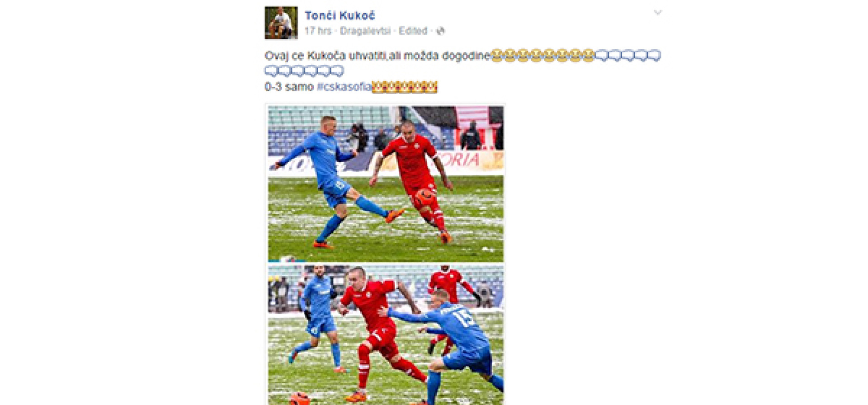Click the first laughing emoji after dogodine
The width and height of the screenshot is (868, 405).
[x=497, y=56]
